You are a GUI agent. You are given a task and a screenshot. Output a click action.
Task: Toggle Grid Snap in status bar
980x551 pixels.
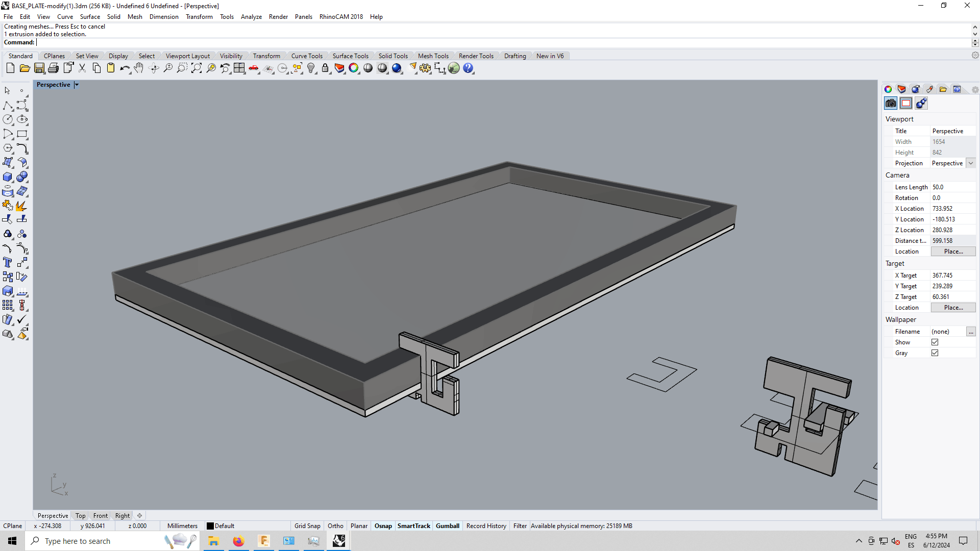(307, 526)
